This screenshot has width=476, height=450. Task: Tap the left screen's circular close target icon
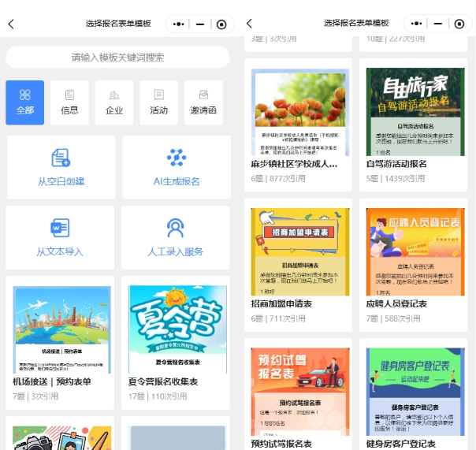(x=221, y=24)
